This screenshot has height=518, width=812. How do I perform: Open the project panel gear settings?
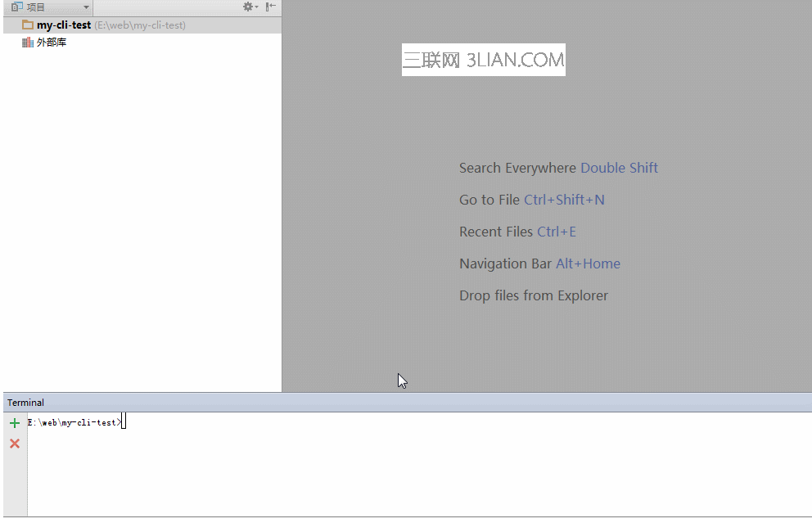(x=248, y=7)
